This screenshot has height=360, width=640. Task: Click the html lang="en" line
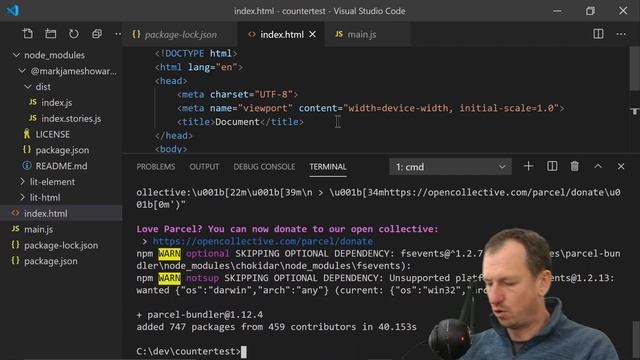click(199, 67)
